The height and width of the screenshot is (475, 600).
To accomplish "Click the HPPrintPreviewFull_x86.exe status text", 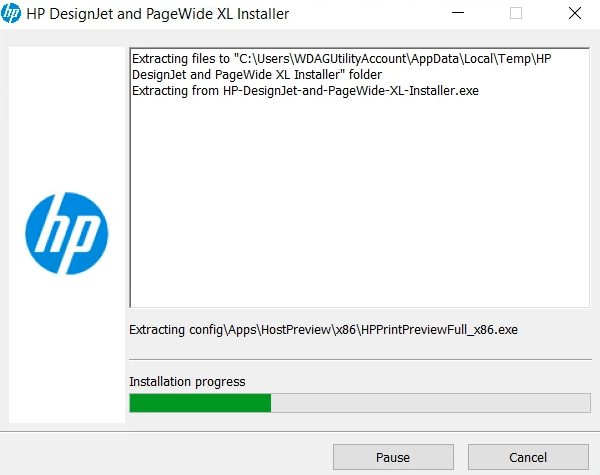I will tap(323, 330).
